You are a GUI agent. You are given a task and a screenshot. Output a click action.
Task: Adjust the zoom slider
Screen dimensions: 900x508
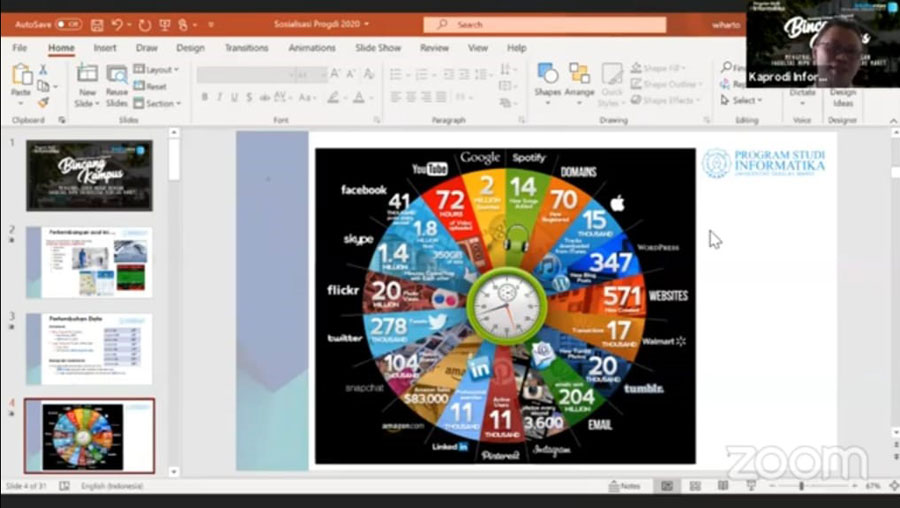(x=801, y=486)
